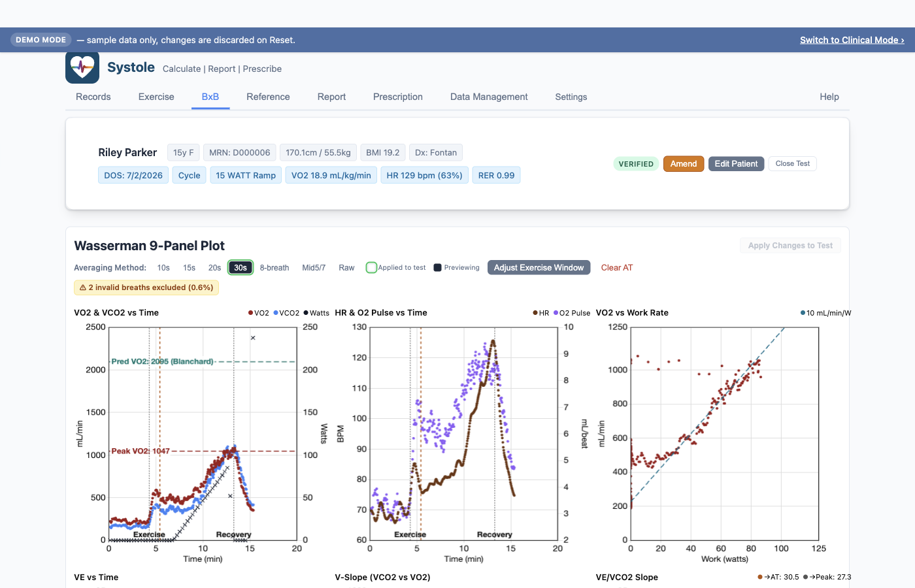Switch to the BxB tab
The image size is (915, 588).
[x=210, y=97]
